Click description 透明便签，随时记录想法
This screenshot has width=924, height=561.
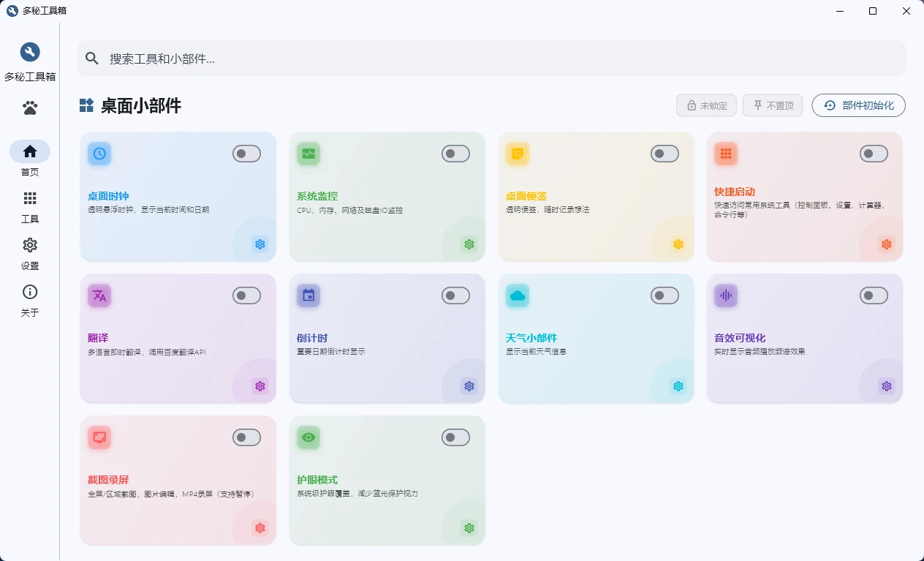point(548,210)
